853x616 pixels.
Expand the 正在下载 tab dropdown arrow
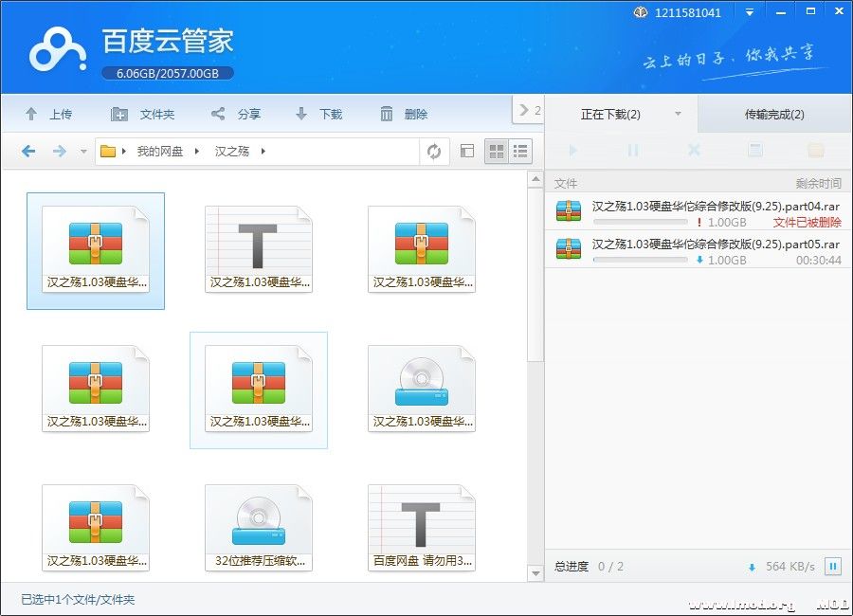click(x=678, y=115)
